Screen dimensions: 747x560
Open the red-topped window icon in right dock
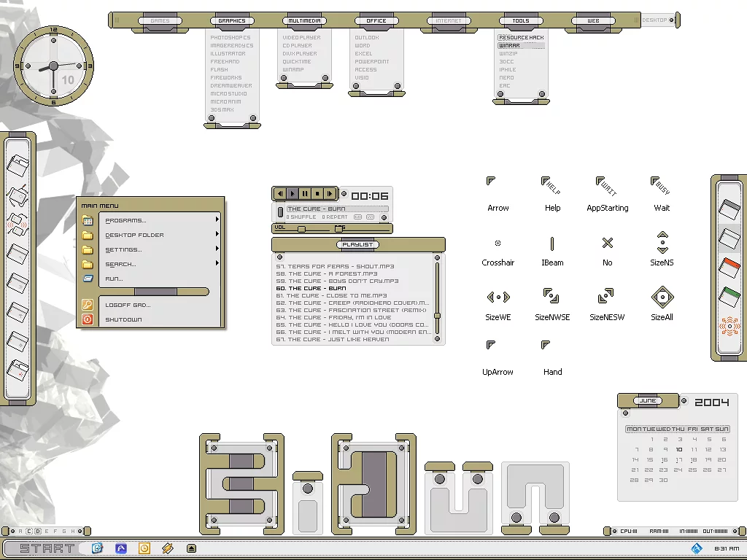click(729, 267)
